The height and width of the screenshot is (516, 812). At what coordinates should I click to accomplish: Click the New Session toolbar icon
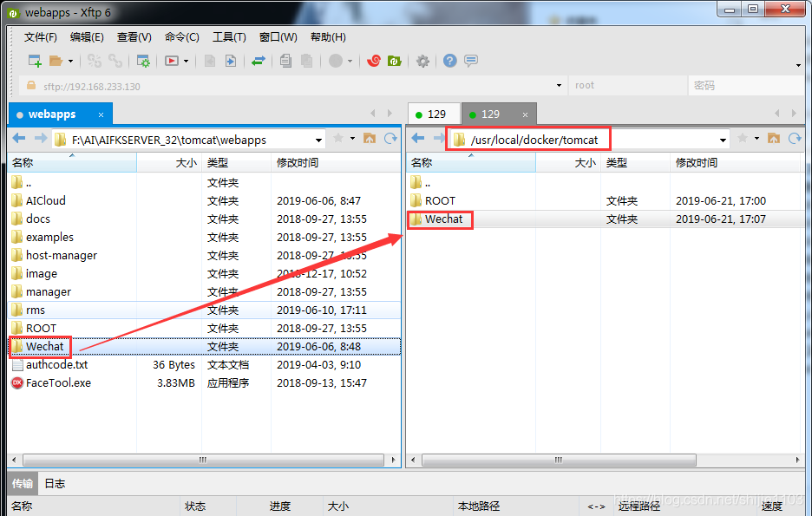click(35, 61)
